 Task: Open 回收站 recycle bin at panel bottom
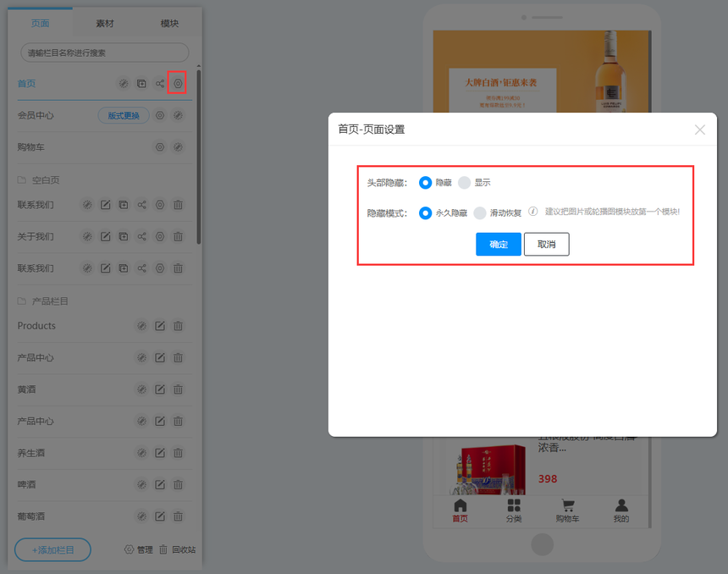(178, 549)
